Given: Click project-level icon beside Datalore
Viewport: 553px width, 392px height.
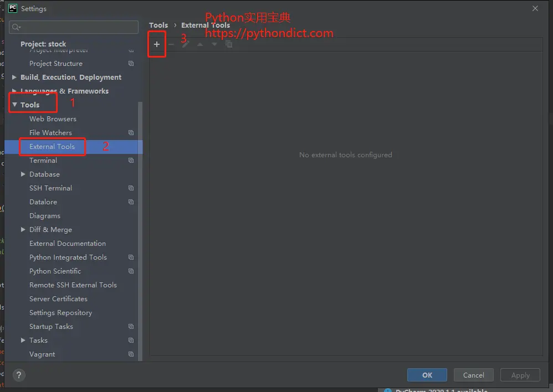Looking at the screenshot, I should coord(131,202).
